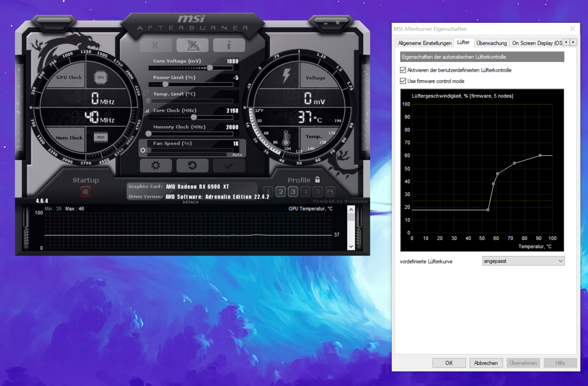Toggle the Windows Startup icon
588x386 pixels.
click(85, 192)
